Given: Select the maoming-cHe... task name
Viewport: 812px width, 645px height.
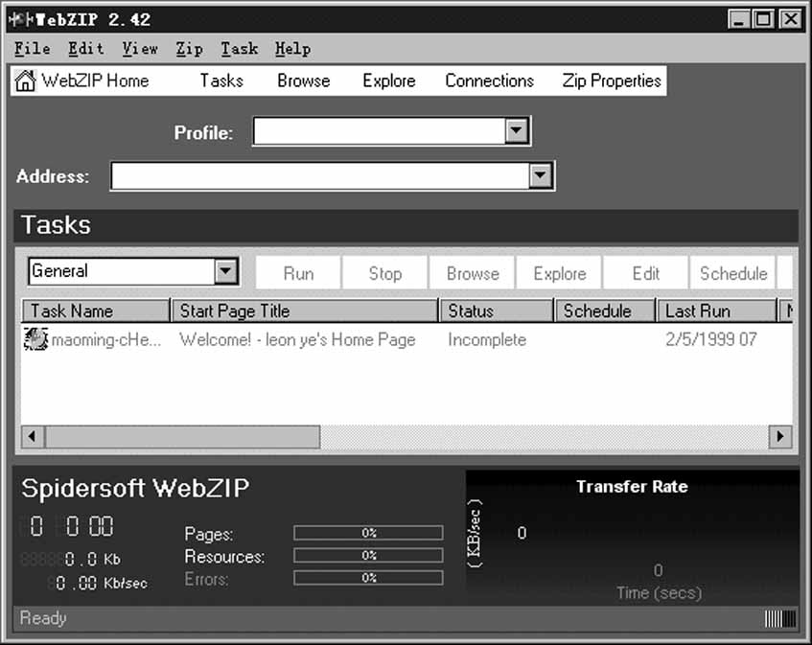Looking at the screenshot, I should 106,340.
